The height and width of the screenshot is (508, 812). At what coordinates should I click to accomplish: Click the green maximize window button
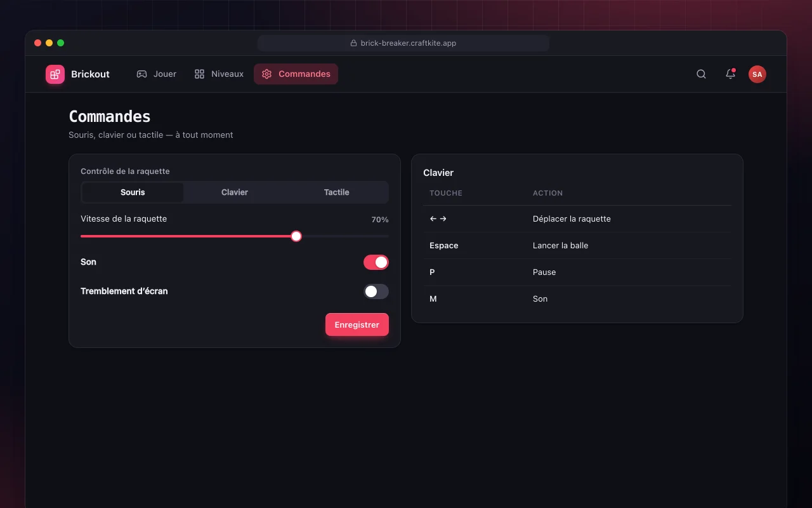tap(61, 43)
